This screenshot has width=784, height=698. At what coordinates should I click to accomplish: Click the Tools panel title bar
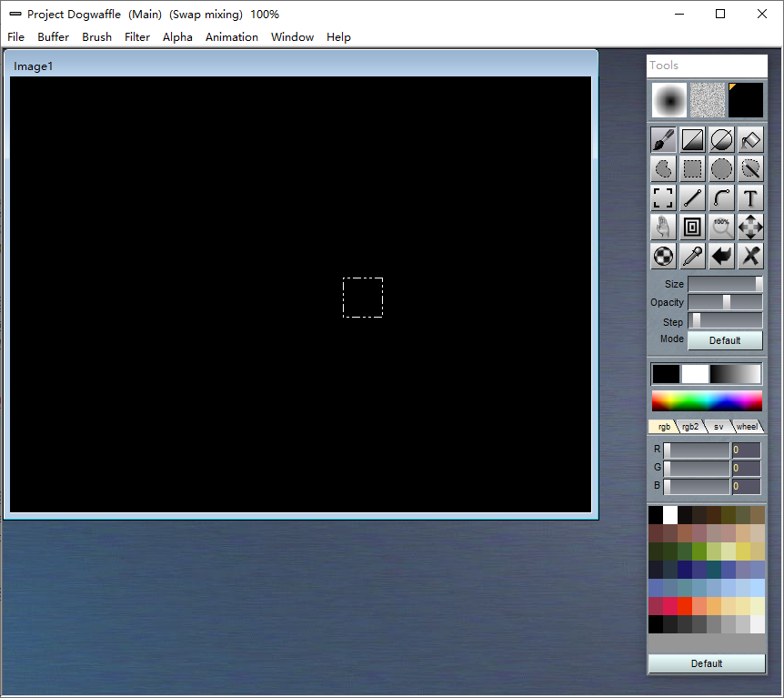click(707, 66)
